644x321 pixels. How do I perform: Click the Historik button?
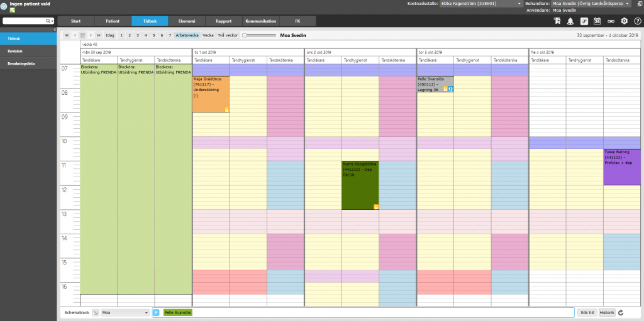[x=607, y=313]
